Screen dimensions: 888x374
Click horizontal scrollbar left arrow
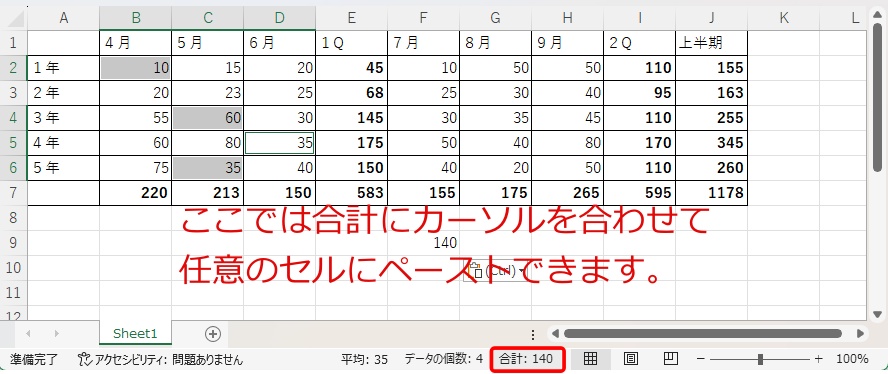click(x=556, y=333)
